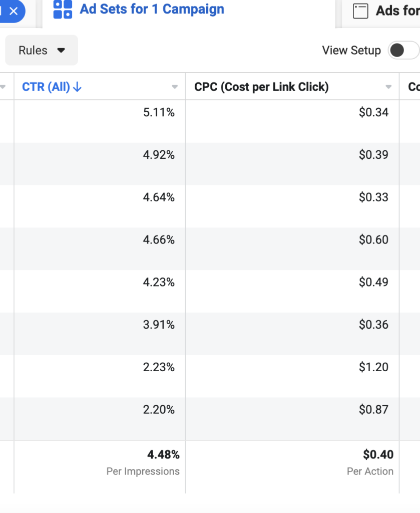Toggle the View Setup switch

coord(403,51)
